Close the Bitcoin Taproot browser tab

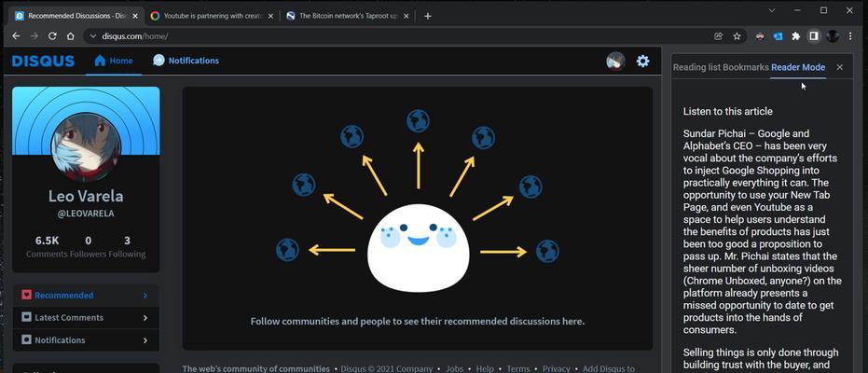[406, 16]
